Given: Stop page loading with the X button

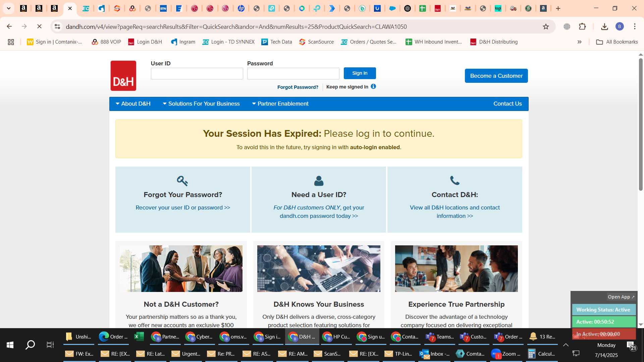Looking at the screenshot, I should point(39,26).
